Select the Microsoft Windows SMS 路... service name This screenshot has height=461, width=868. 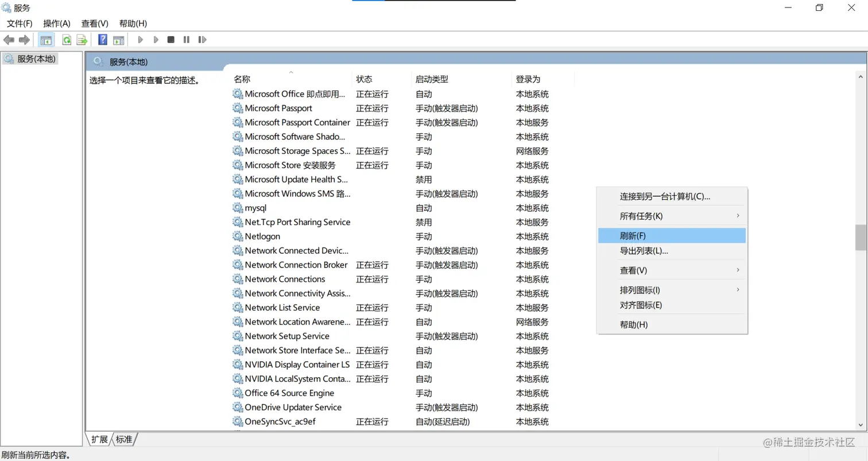[x=297, y=193]
